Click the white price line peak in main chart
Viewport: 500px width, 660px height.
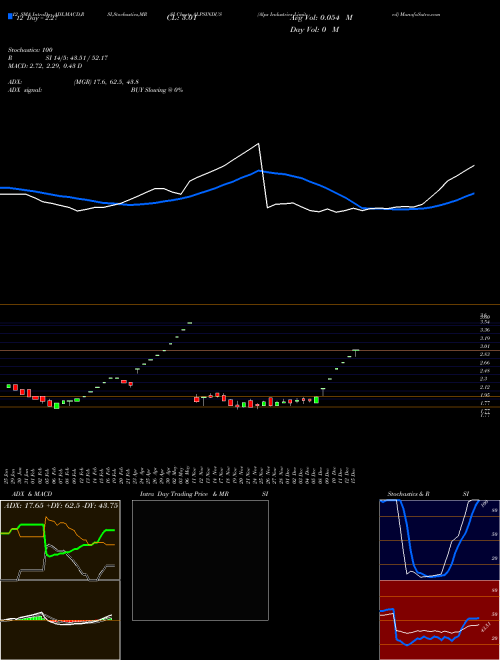258,144
